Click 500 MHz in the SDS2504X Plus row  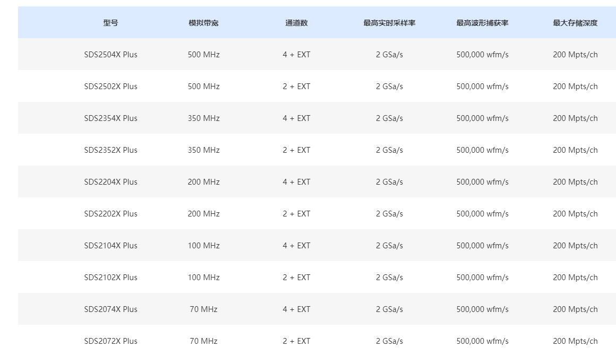(203, 55)
